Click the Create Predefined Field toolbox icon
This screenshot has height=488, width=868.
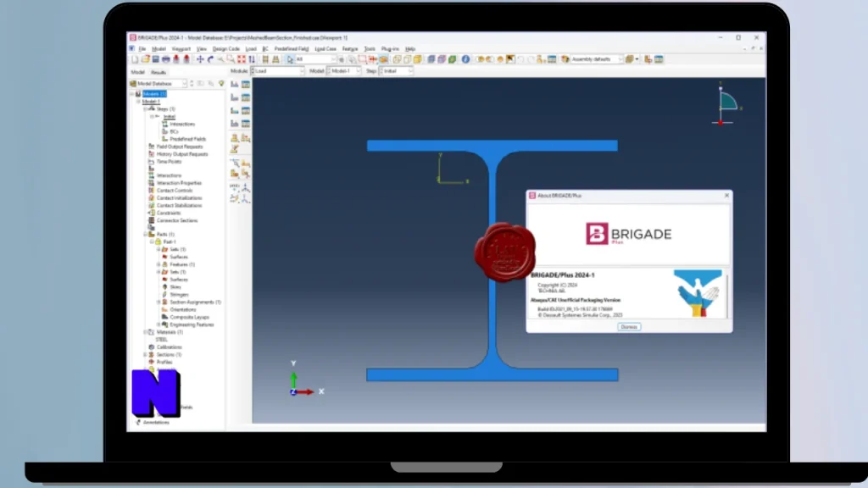pos(235,111)
